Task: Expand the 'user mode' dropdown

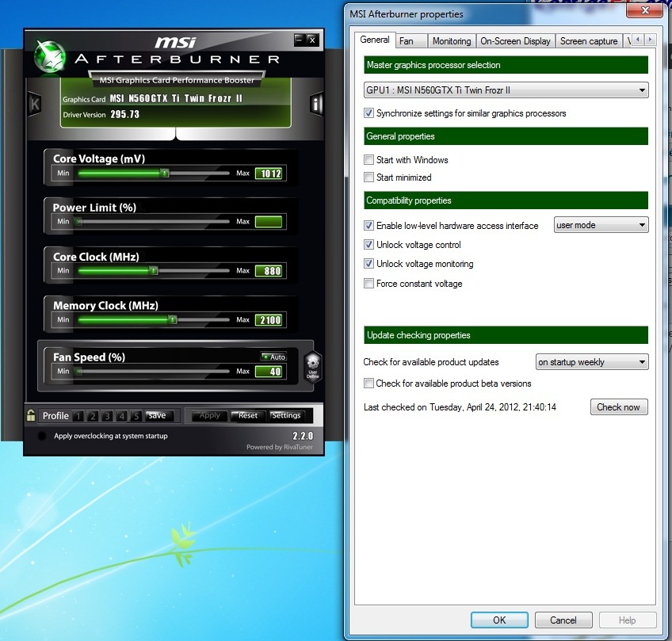Action: pyautogui.click(x=601, y=225)
